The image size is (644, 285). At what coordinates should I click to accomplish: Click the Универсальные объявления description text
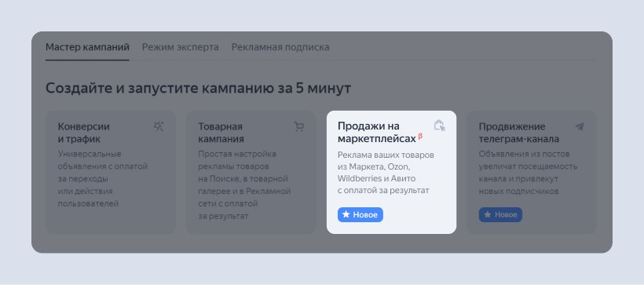click(x=103, y=179)
